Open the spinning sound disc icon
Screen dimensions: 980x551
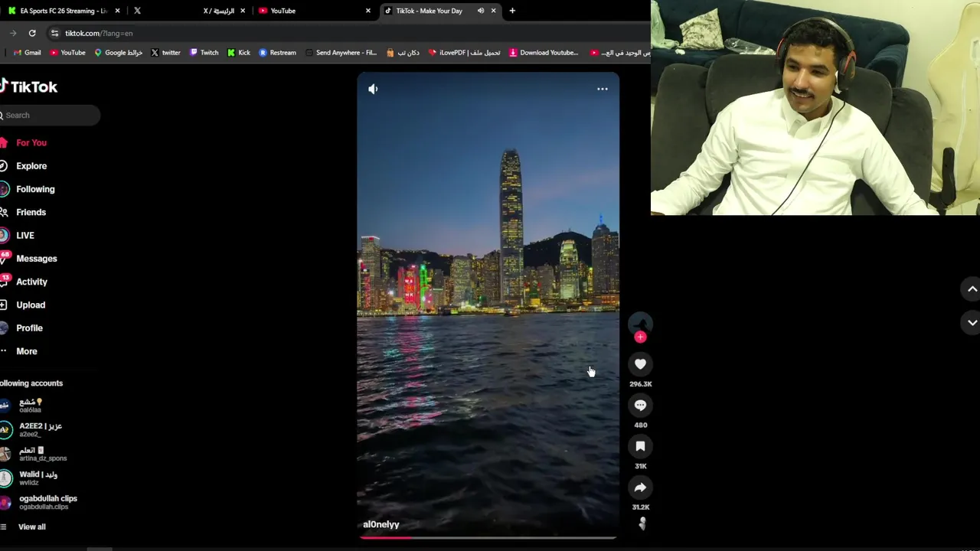[x=642, y=523]
